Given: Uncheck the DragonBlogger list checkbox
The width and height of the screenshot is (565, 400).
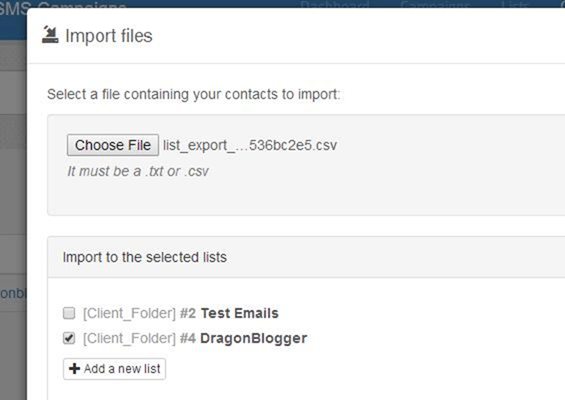Looking at the screenshot, I should pos(69,338).
